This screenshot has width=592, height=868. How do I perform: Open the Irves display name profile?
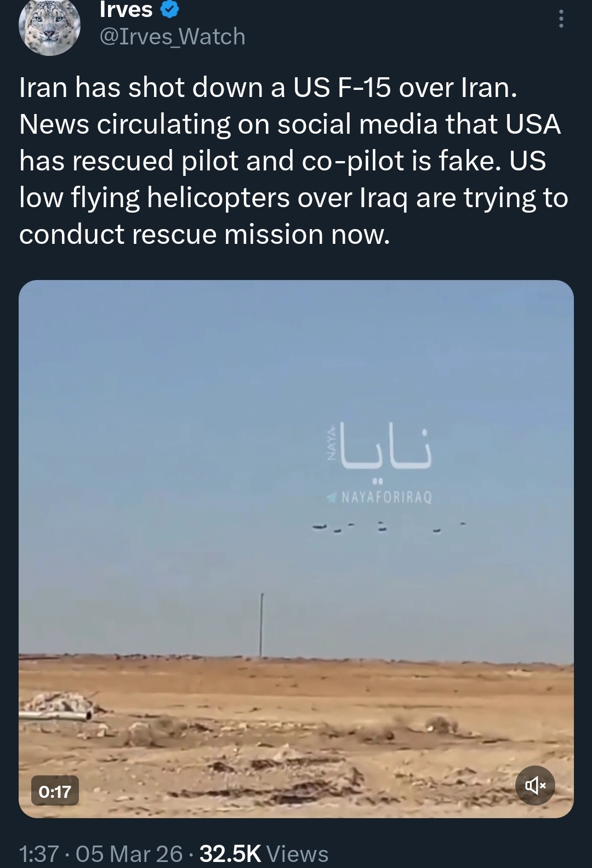126,9
